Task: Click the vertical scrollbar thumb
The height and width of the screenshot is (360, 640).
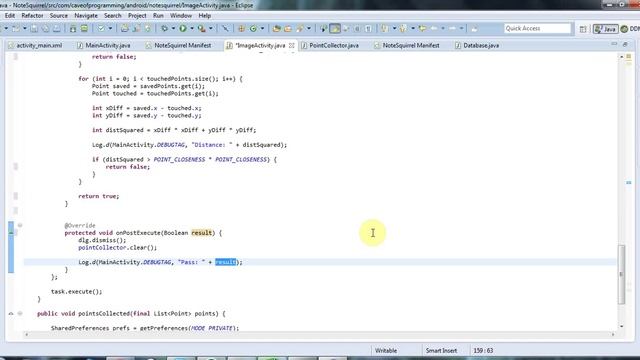Action: (x=621, y=274)
